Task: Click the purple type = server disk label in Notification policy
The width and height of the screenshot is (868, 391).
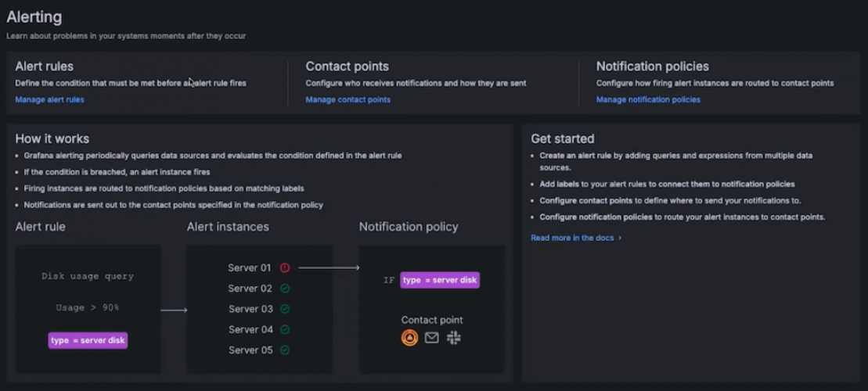Action: point(440,280)
